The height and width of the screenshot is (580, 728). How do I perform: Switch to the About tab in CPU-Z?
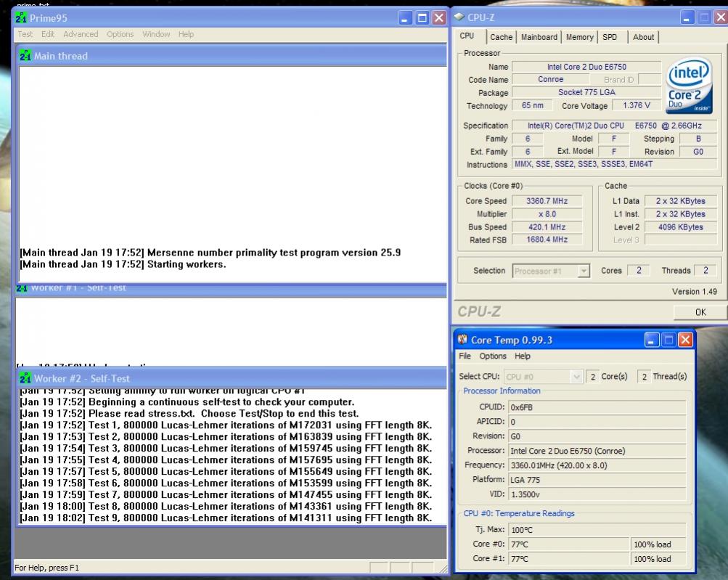pyautogui.click(x=644, y=37)
